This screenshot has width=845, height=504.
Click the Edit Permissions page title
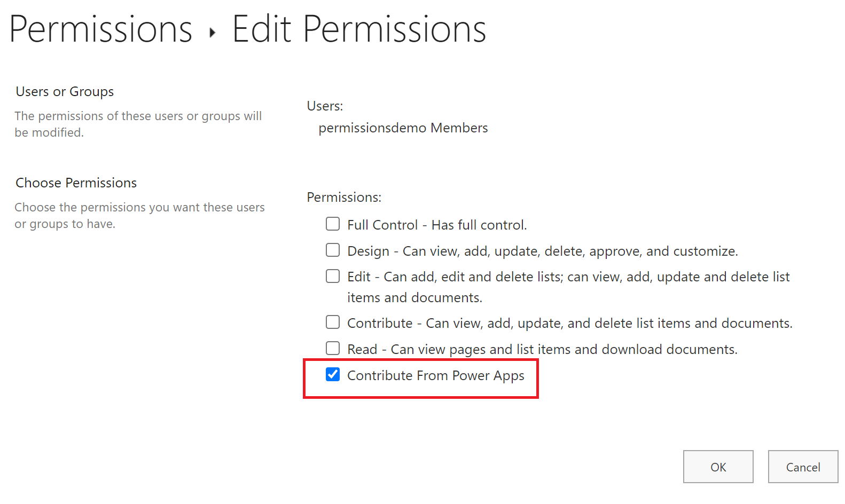click(x=359, y=29)
